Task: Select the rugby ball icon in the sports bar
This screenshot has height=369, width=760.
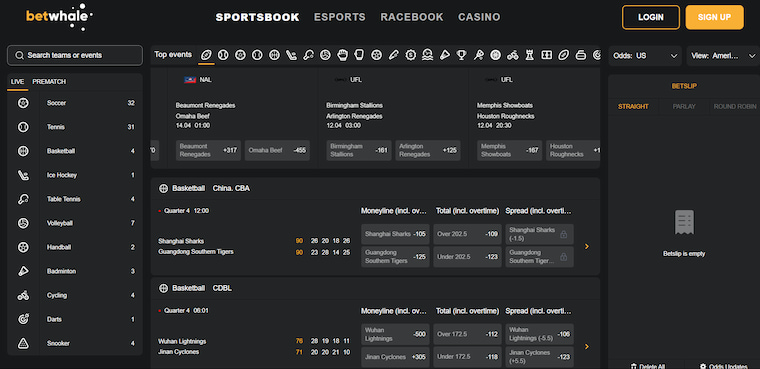Action: 563,55
